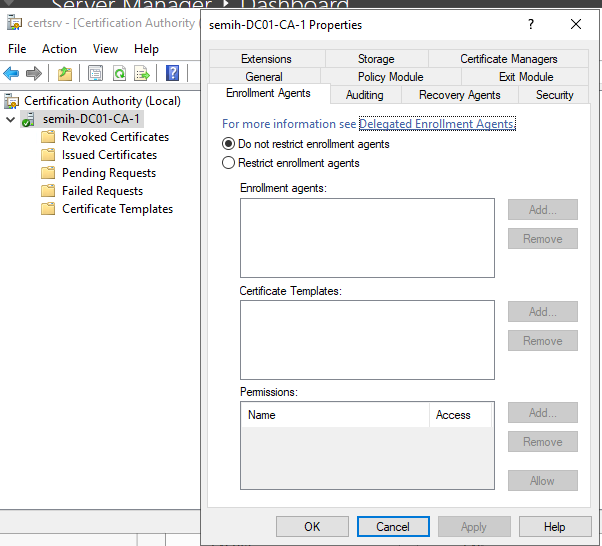Open the Certificate Templates folder
The width and height of the screenshot is (602, 546).
(x=117, y=209)
